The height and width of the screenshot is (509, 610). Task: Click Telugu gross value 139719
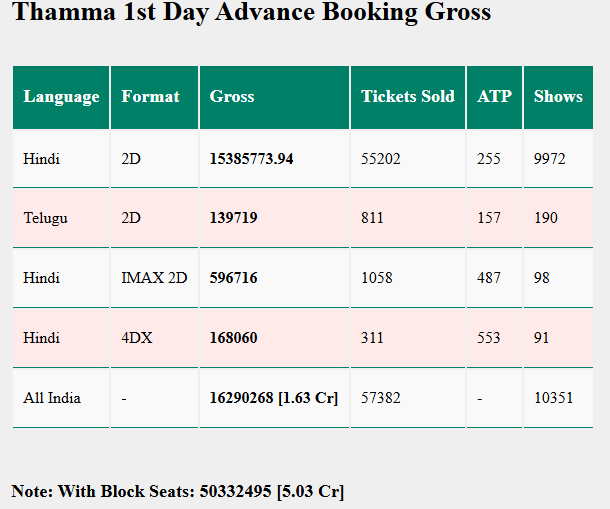pos(233,218)
